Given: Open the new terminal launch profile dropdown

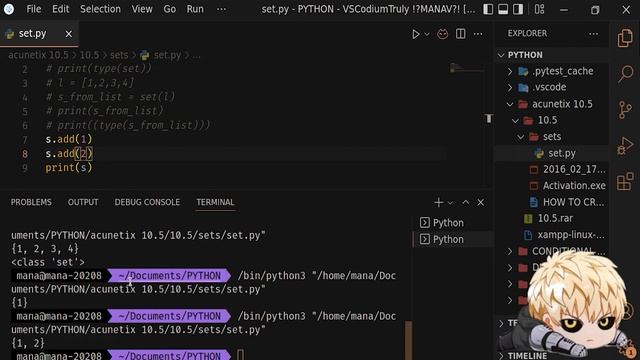Looking at the screenshot, I should coord(450,202).
